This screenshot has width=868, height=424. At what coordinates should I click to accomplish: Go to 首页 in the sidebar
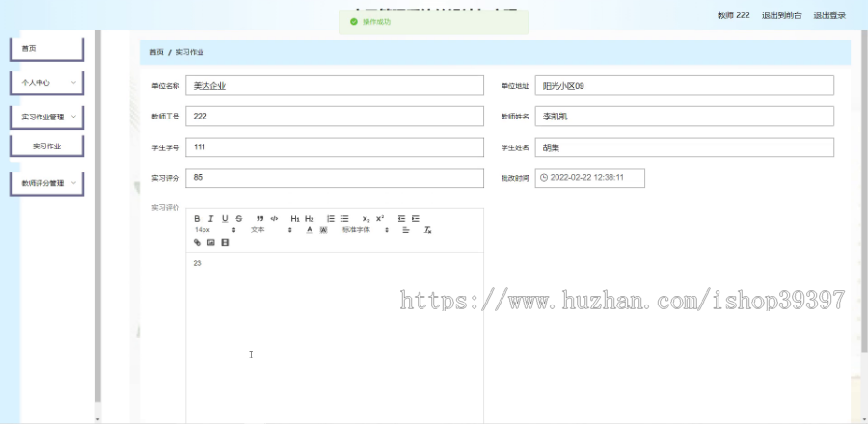point(46,48)
